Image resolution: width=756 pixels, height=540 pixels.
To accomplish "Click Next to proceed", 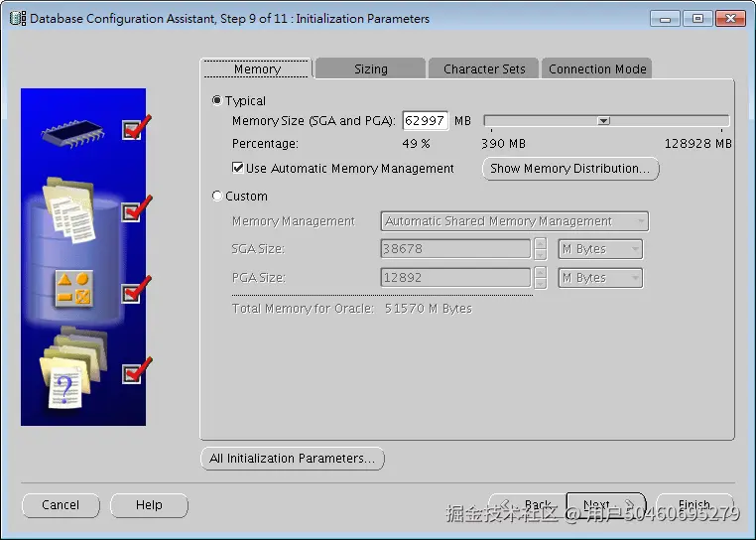I will (606, 505).
